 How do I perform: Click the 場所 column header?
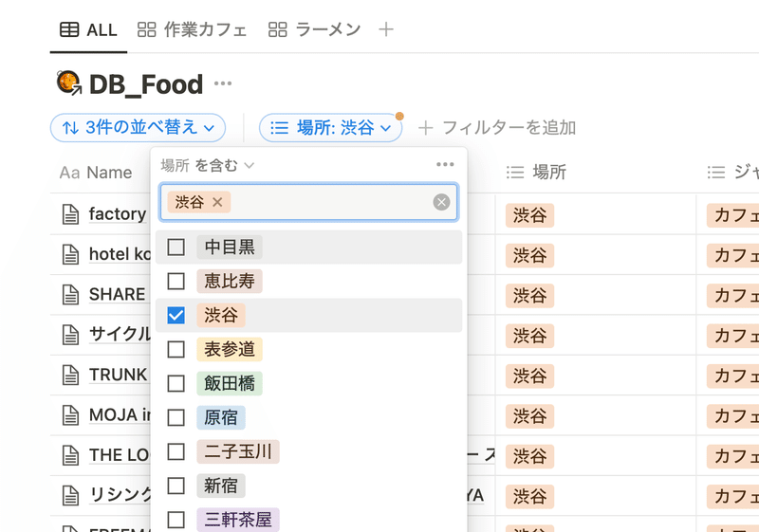point(548,172)
